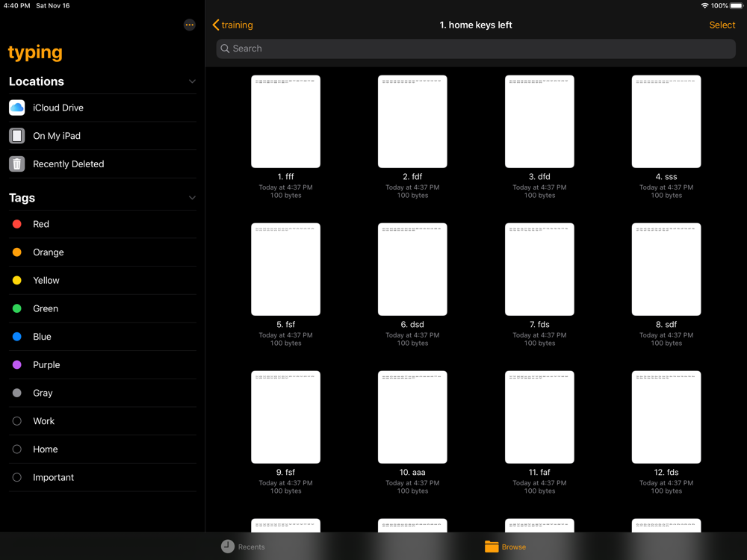Viewport: 747px width, 560px height.
Task: Focus the Search field
Action: pos(475,49)
